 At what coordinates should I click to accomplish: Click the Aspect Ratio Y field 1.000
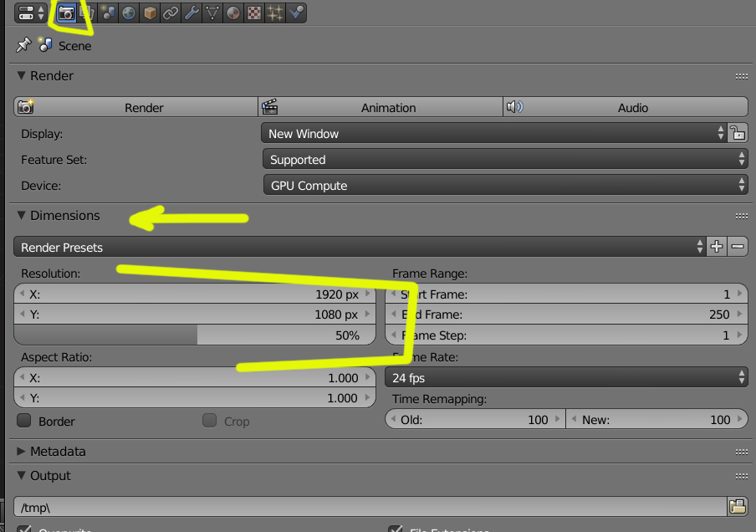tap(195, 398)
